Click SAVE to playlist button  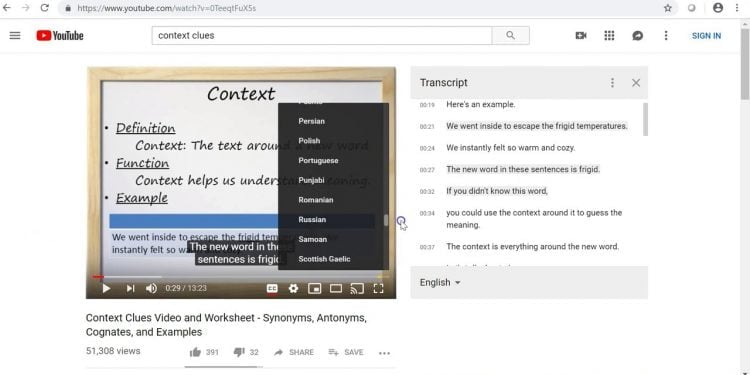click(345, 353)
